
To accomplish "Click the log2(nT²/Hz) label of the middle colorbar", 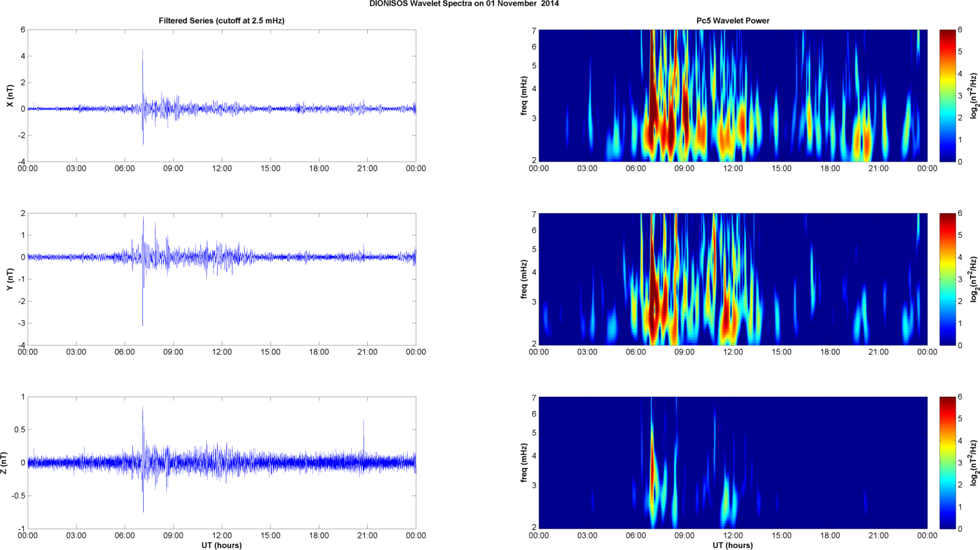I will click(974, 279).
